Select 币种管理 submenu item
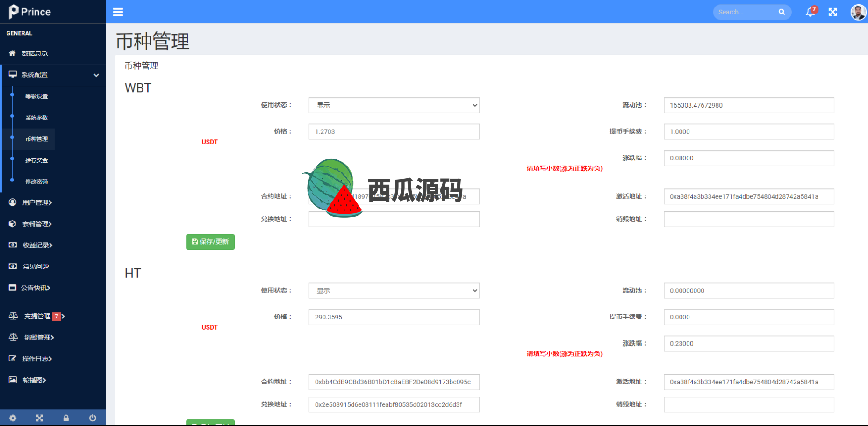The image size is (868, 426). pyautogui.click(x=36, y=139)
